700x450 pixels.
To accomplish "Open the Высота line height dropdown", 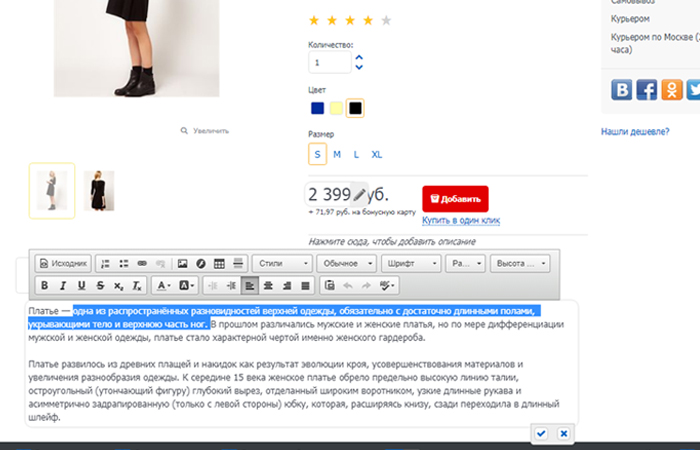I will [520, 263].
